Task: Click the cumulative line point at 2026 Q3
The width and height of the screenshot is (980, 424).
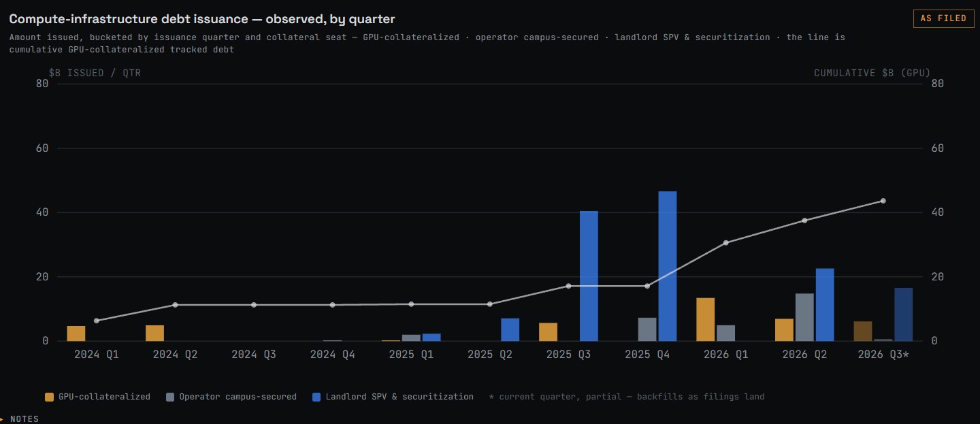Action: tap(883, 201)
